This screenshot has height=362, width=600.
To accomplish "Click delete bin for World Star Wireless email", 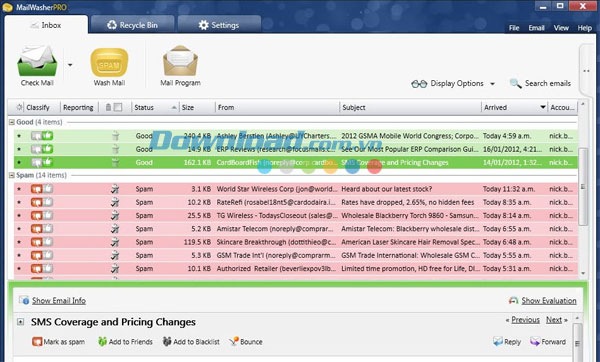I will point(115,189).
